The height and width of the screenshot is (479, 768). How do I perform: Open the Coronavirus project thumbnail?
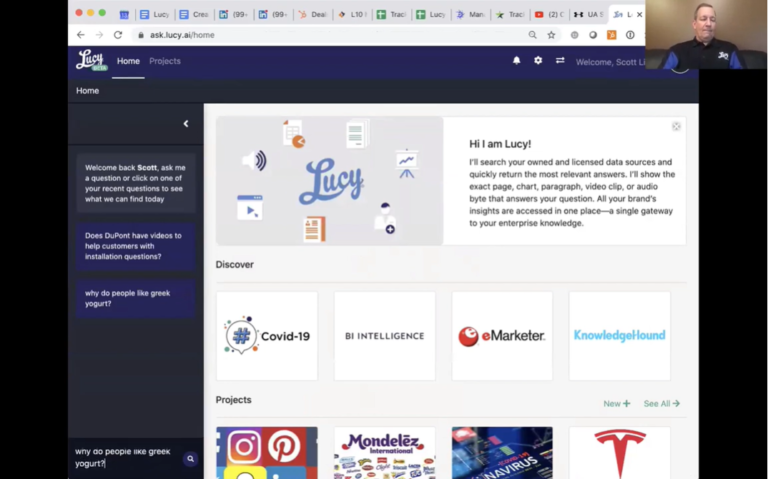(502, 453)
